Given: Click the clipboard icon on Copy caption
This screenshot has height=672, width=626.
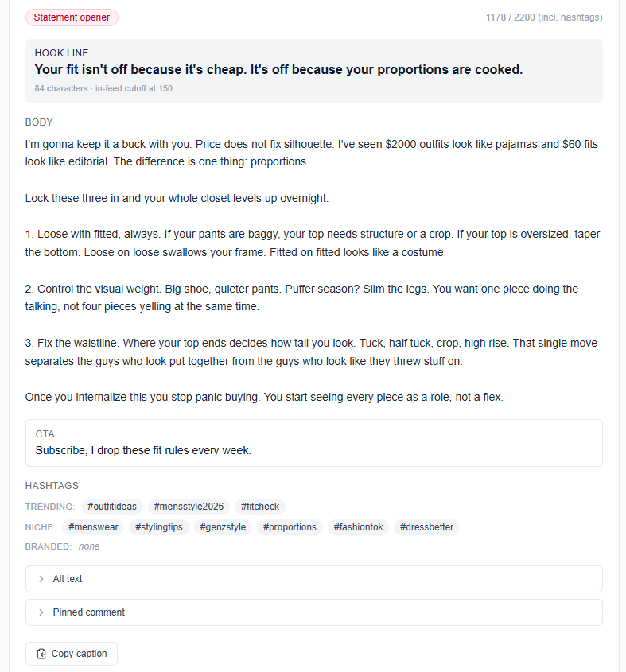Looking at the screenshot, I should (x=41, y=654).
